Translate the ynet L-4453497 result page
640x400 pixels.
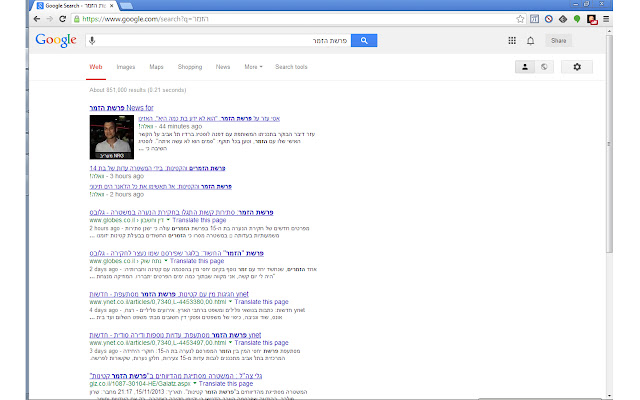(262, 343)
